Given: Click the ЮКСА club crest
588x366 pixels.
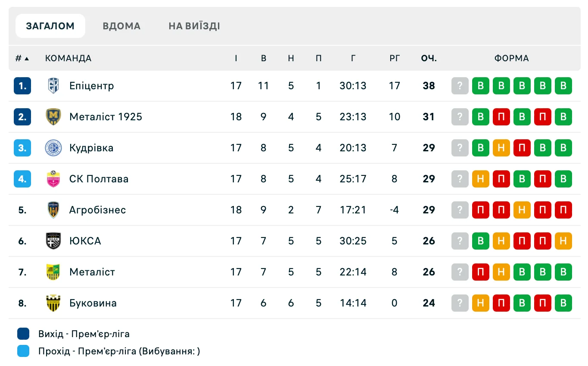Looking at the screenshot, I should [x=53, y=241].
